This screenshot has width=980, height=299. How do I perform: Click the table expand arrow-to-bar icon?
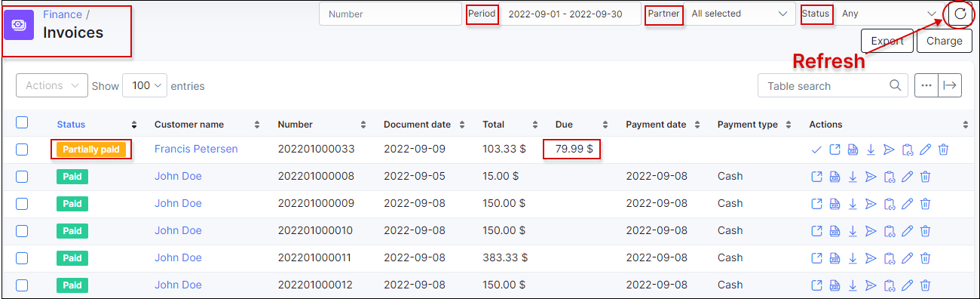coord(950,85)
